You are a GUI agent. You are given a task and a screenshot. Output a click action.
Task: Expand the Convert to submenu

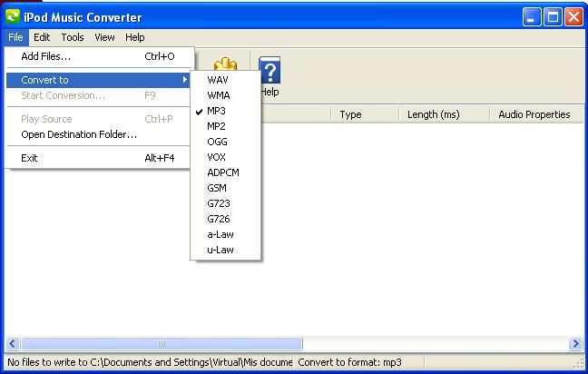[98, 80]
